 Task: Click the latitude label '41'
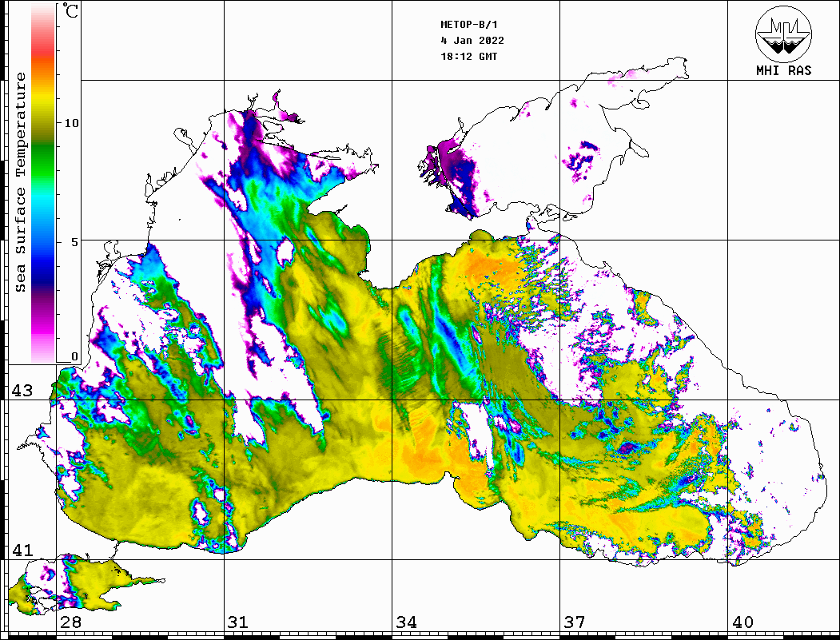point(22,550)
